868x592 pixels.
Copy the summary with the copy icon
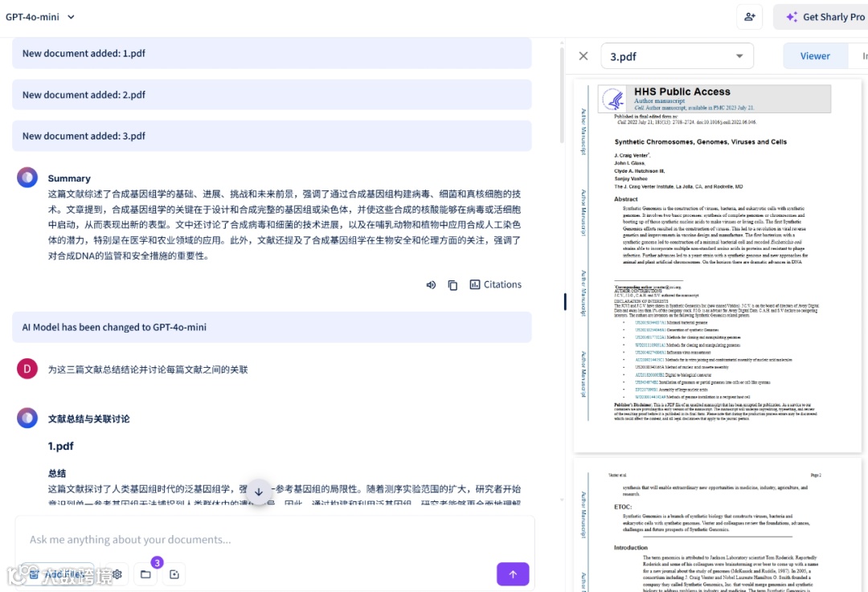click(452, 285)
